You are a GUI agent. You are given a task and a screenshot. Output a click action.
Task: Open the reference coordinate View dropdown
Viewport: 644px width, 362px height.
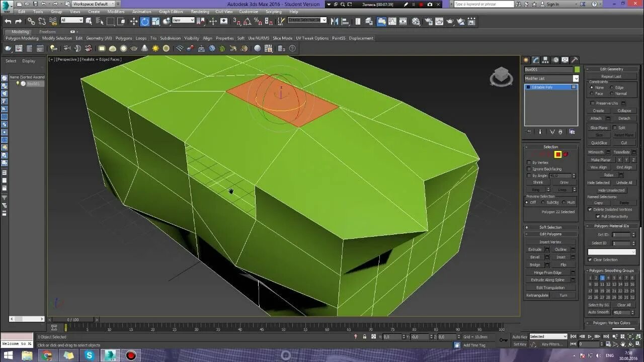pos(183,20)
